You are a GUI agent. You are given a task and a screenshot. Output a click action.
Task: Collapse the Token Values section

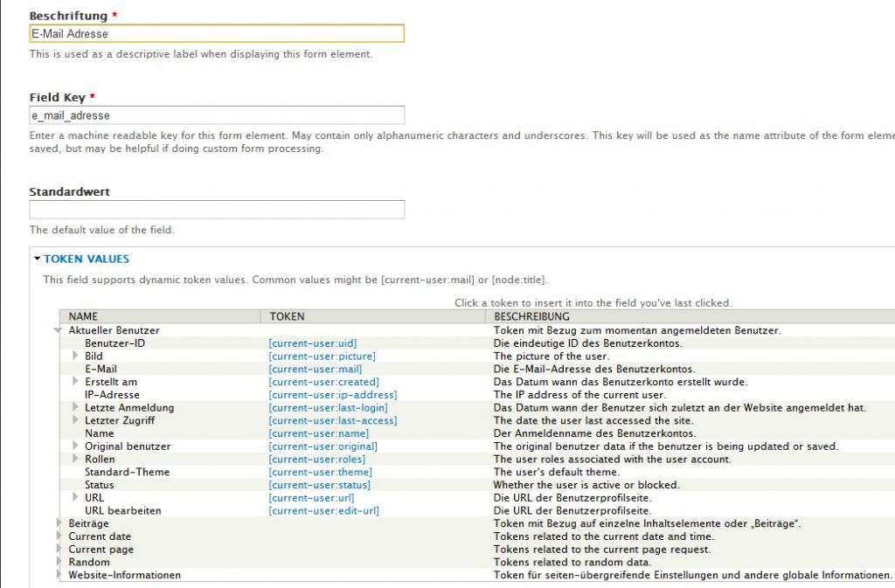86,259
